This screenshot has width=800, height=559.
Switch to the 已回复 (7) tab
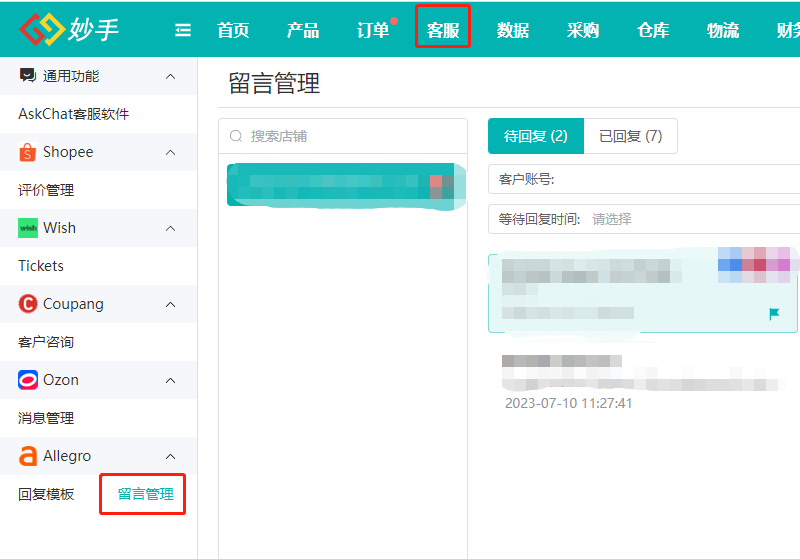point(631,136)
